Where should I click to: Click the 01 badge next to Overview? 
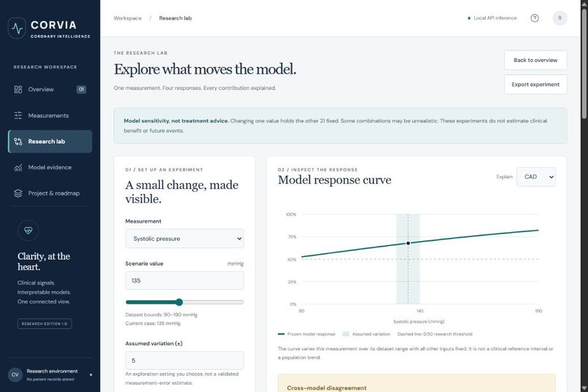(82, 89)
